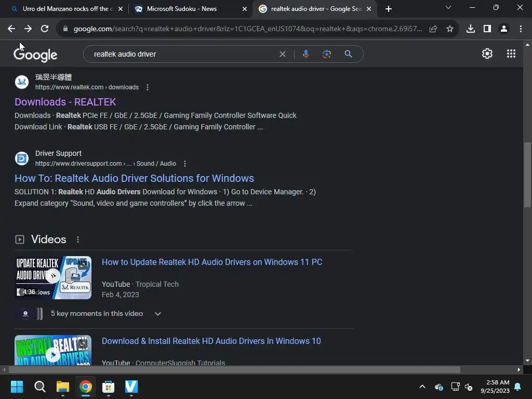Click the horizontal scrollbar thumb
Image resolution: width=532 pixels, height=399 pixels.
(234, 369)
